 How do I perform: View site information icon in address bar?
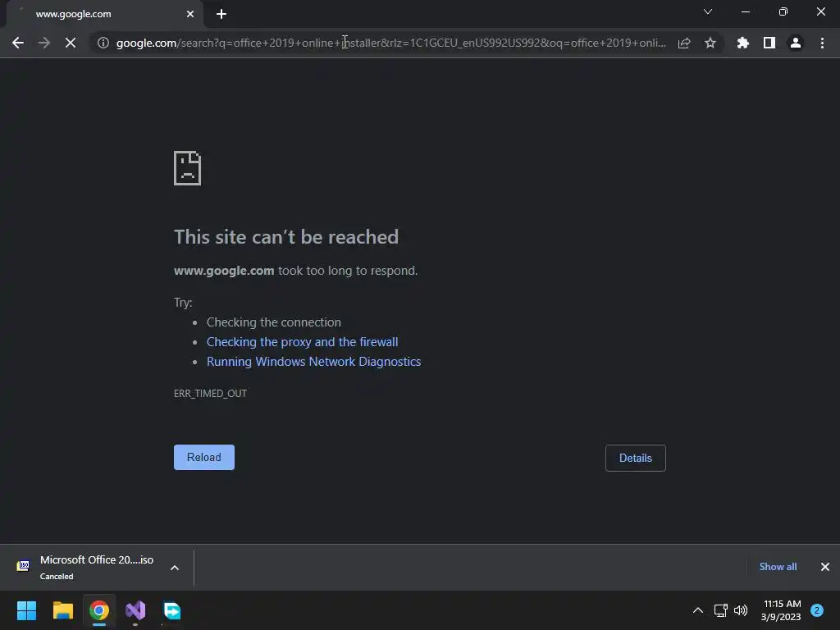click(103, 43)
